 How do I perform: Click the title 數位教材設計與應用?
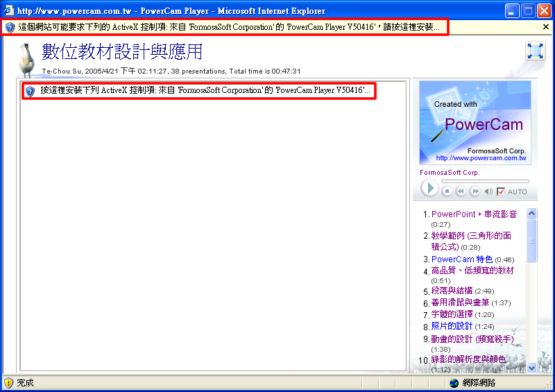click(x=122, y=52)
